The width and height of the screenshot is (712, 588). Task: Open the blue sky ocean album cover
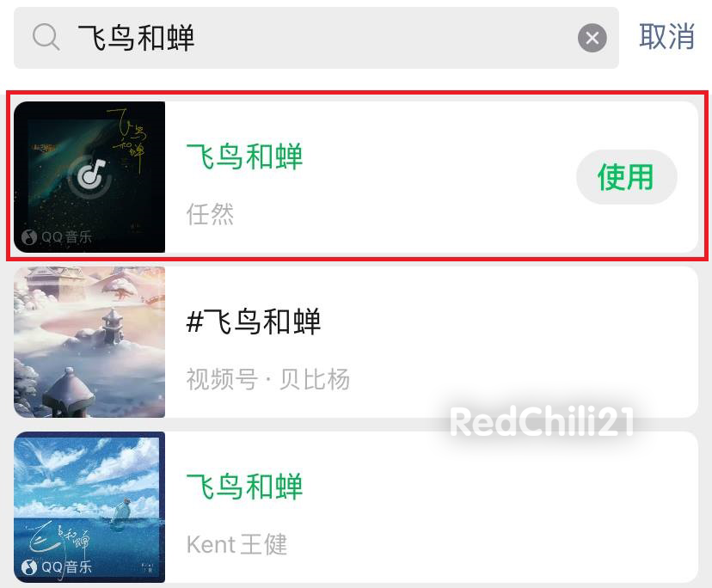pos(89,507)
